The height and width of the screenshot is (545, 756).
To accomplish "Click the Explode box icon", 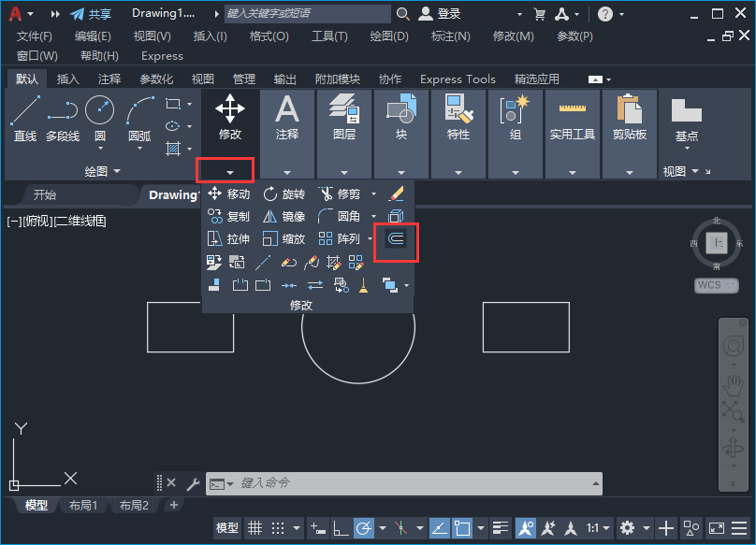I will (396, 216).
